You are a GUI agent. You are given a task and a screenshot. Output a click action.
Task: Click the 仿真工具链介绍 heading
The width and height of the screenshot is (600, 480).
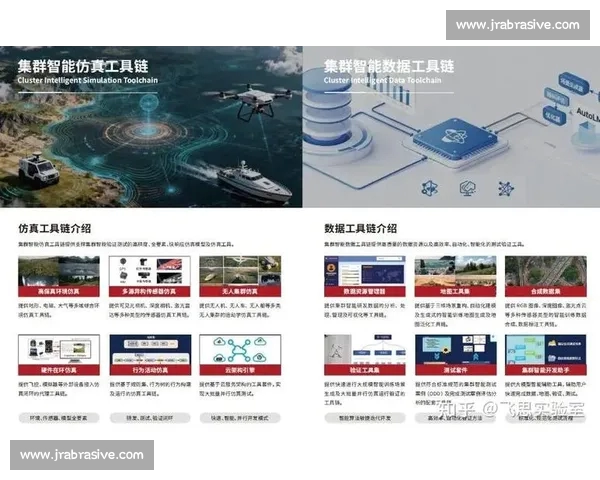click(x=54, y=229)
